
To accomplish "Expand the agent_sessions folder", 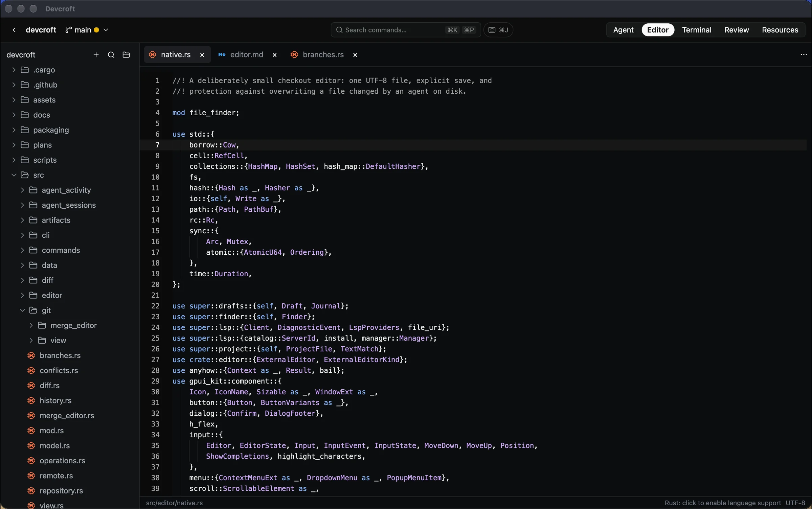I will point(22,205).
